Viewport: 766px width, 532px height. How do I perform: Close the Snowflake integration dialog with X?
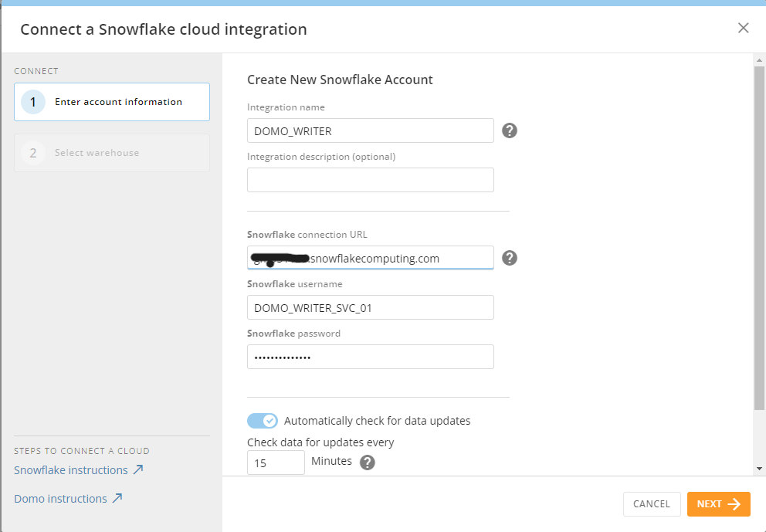point(743,29)
